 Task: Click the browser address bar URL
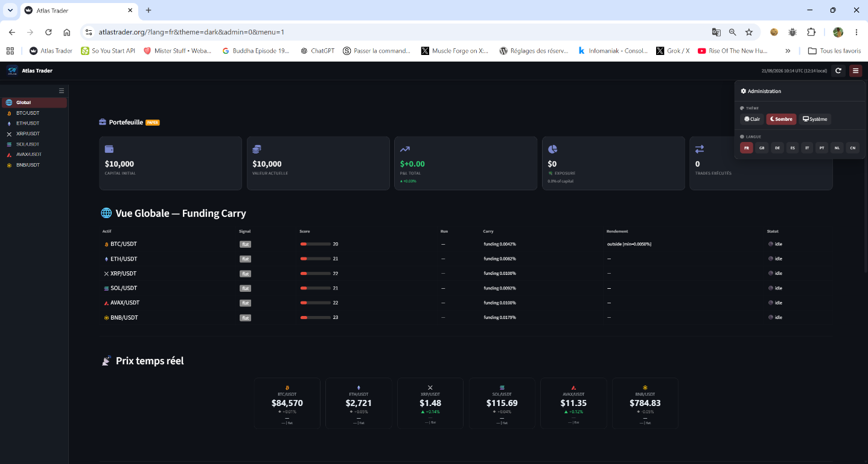[191, 32]
